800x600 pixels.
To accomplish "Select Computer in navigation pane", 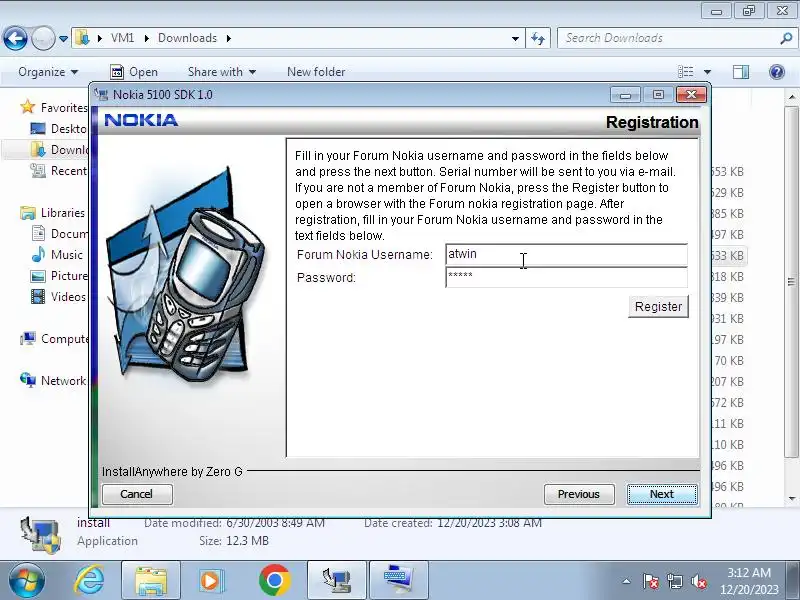I will (54, 339).
